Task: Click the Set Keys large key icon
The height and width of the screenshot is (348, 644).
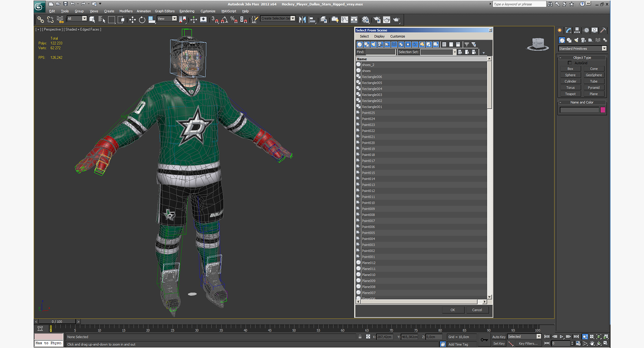Action: pos(484,340)
